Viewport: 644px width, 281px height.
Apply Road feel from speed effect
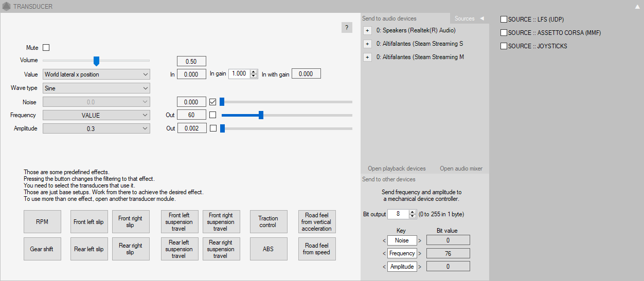pyautogui.click(x=317, y=249)
